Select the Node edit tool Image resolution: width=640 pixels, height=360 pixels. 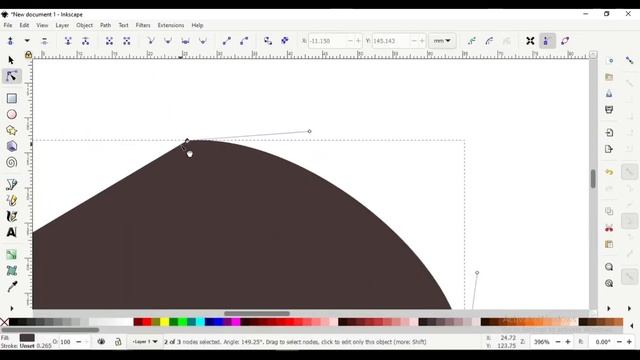coord(11,76)
